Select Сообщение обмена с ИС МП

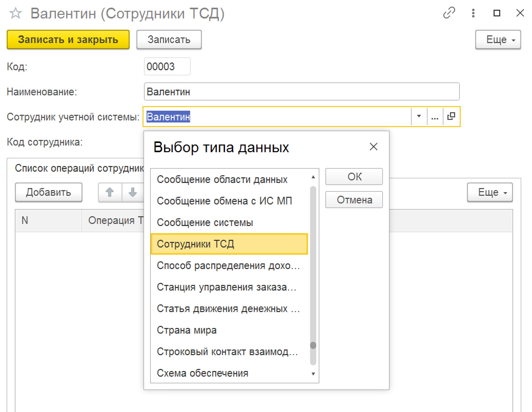(229, 201)
